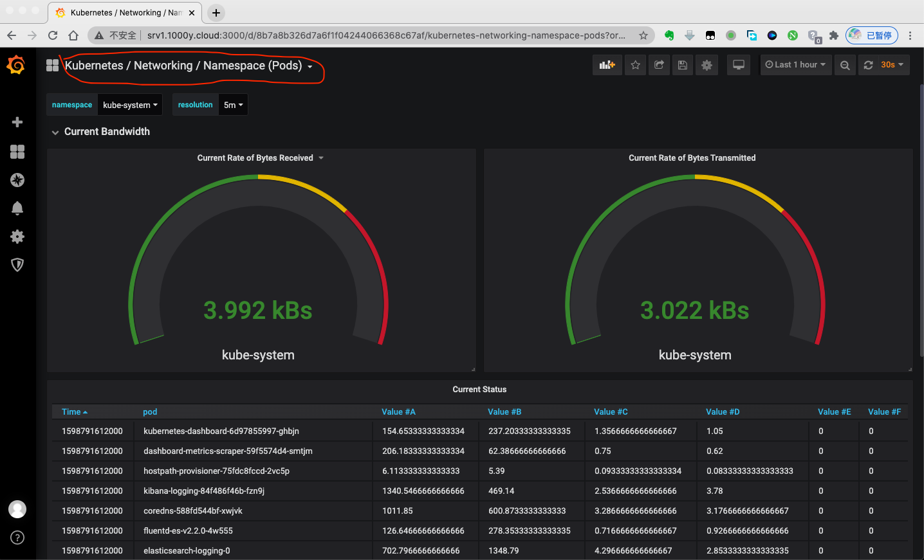Go back in browser history

[x=12, y=35]
